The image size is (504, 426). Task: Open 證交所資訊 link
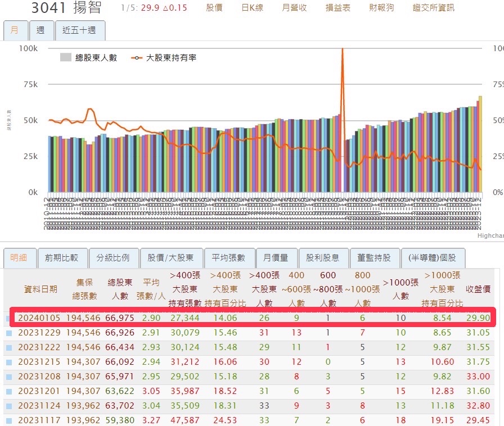(x=433, y=8)
